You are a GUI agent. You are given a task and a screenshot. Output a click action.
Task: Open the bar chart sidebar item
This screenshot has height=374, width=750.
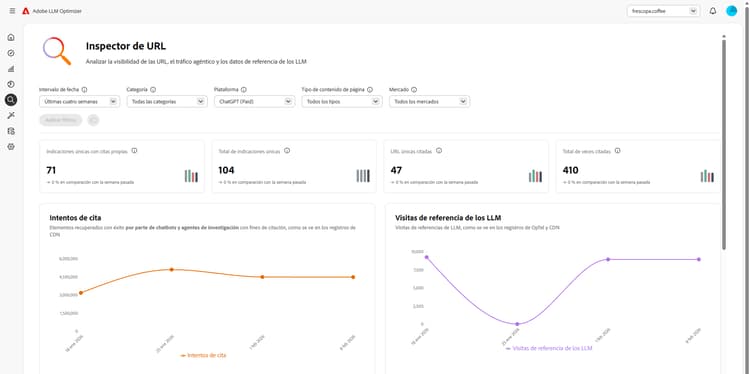[11, 69]
